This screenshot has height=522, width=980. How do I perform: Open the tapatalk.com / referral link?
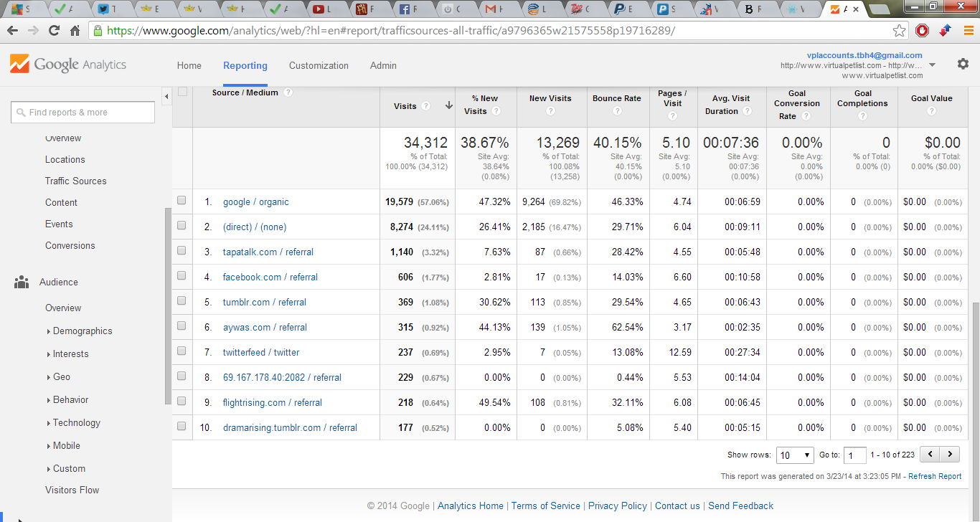coord(268,252)
